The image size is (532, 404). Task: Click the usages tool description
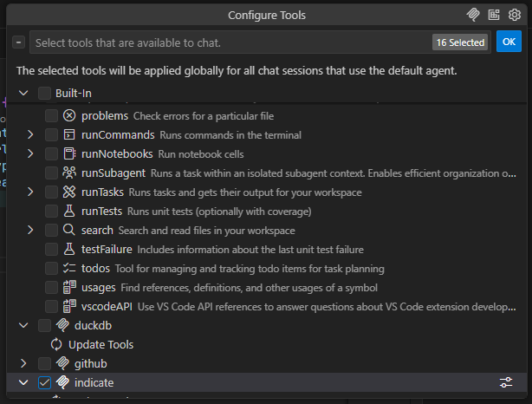pyautogui.click(x=249, y=288)
